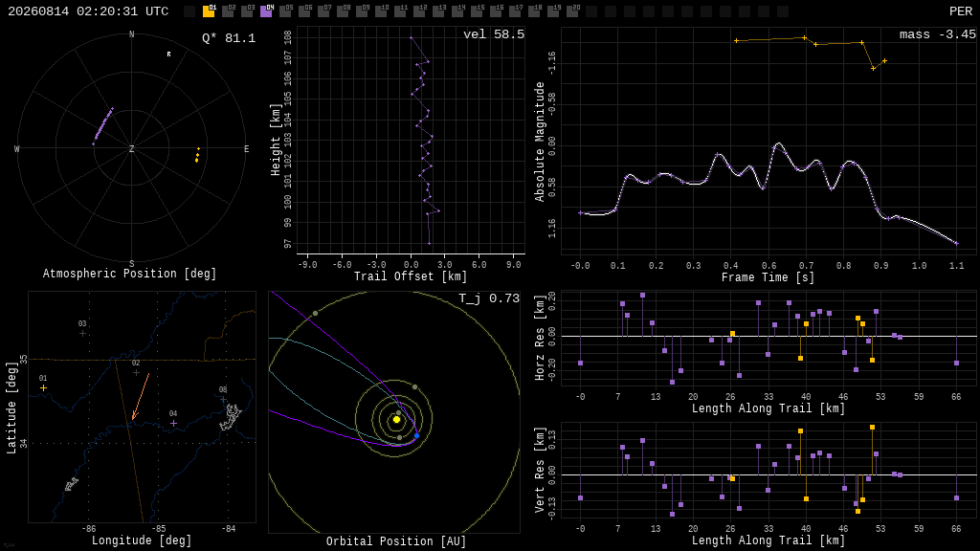Image resolution: width=980 pixels, height=551 pixels.
Task: Click the yellow Sun in orbital plot
Action: pyautogui.click(x=396, y=420)
